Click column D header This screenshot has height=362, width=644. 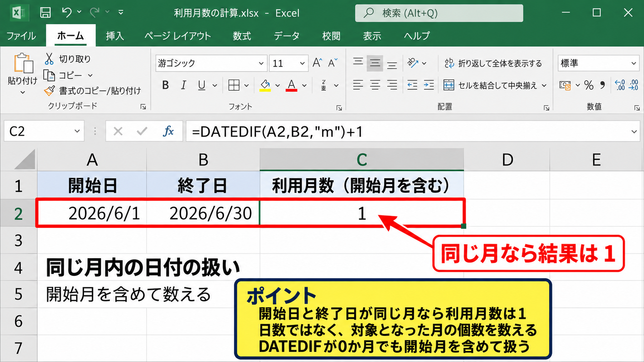pos(507,160)
